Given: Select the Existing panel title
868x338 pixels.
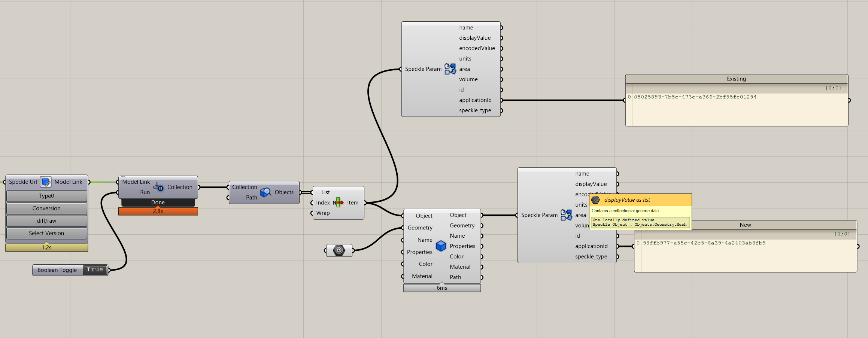Looking at the screenshot, I should coord(736,79).
